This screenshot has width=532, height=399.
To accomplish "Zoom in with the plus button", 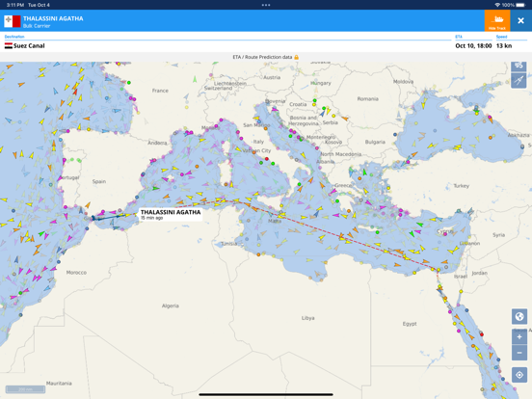I will point(519,337).
